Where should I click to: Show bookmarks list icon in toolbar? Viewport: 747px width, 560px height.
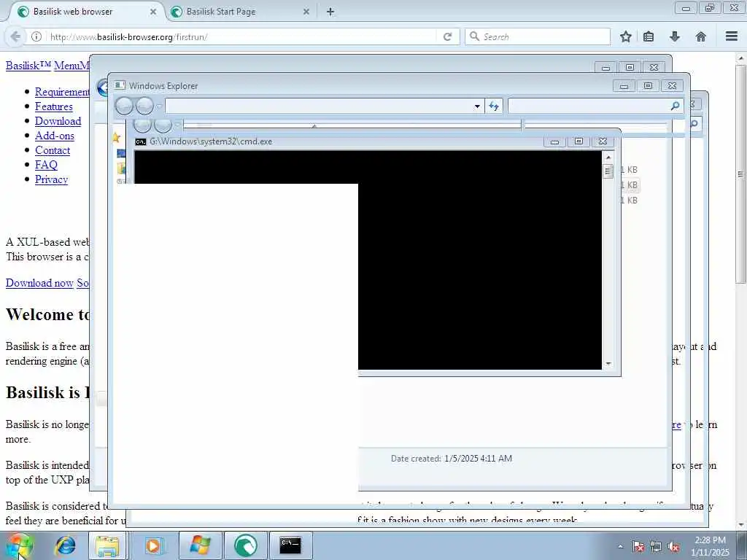(x=649, y=36)
